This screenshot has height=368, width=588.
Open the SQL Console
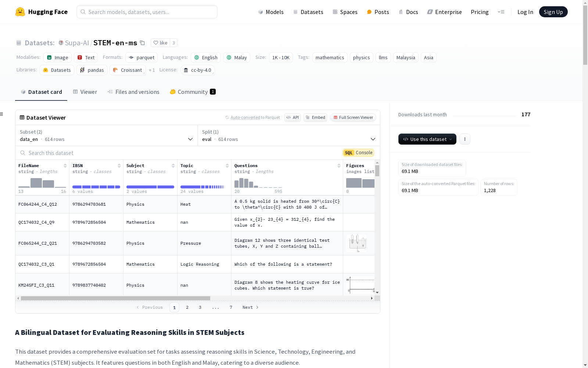(358, 153)
